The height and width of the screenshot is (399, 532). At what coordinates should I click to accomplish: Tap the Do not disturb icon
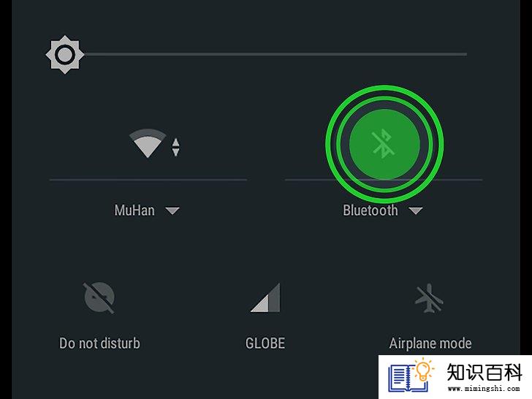(x=99, y=297)
